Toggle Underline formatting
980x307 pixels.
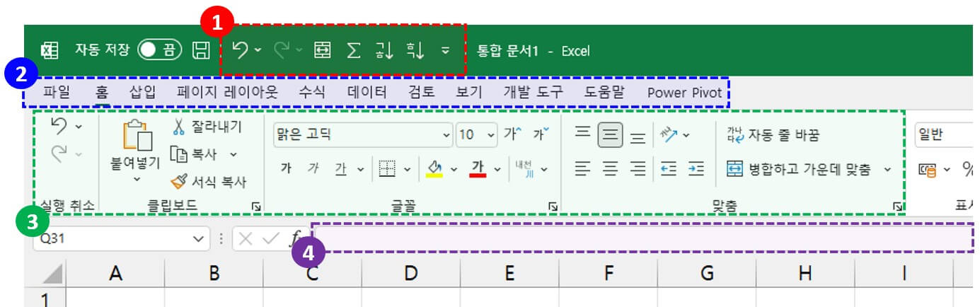click(340, 169)
